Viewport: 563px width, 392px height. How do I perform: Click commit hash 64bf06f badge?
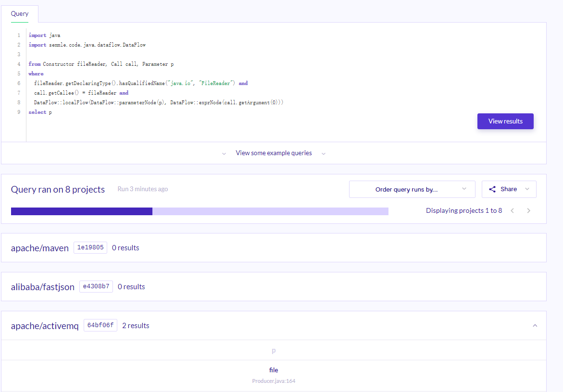(100, 325)
